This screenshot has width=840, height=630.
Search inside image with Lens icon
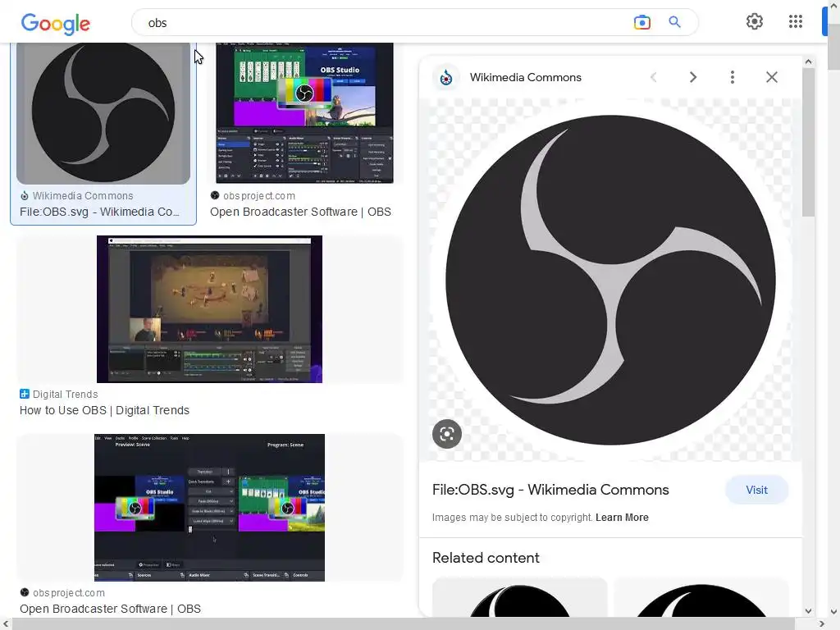coord(447,434)
